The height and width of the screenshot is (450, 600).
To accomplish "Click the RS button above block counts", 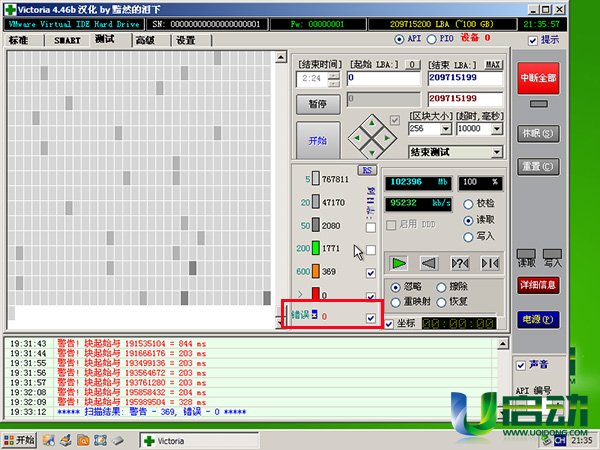I will coord(367,170).
